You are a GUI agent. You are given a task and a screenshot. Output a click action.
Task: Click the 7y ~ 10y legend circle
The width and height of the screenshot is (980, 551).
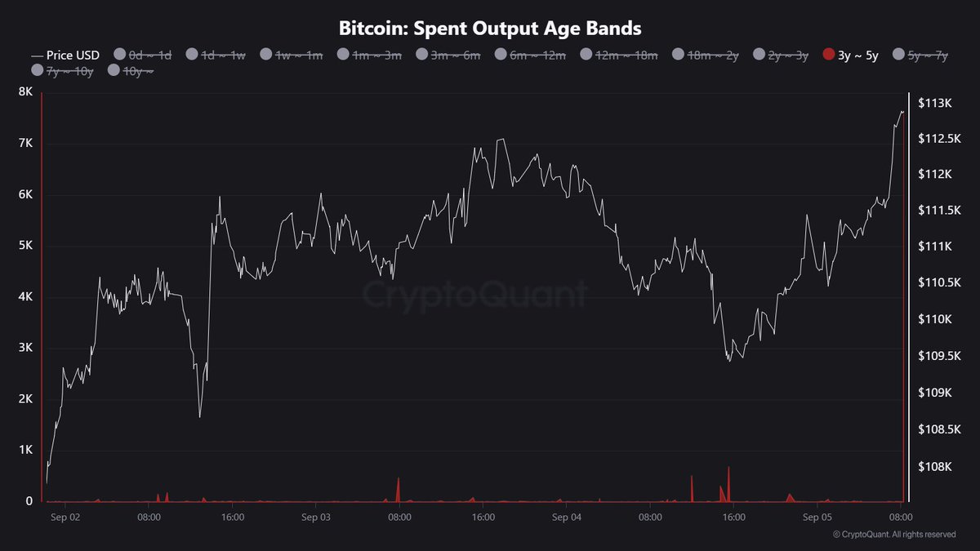pyautogui.click(x=36, y=71)
